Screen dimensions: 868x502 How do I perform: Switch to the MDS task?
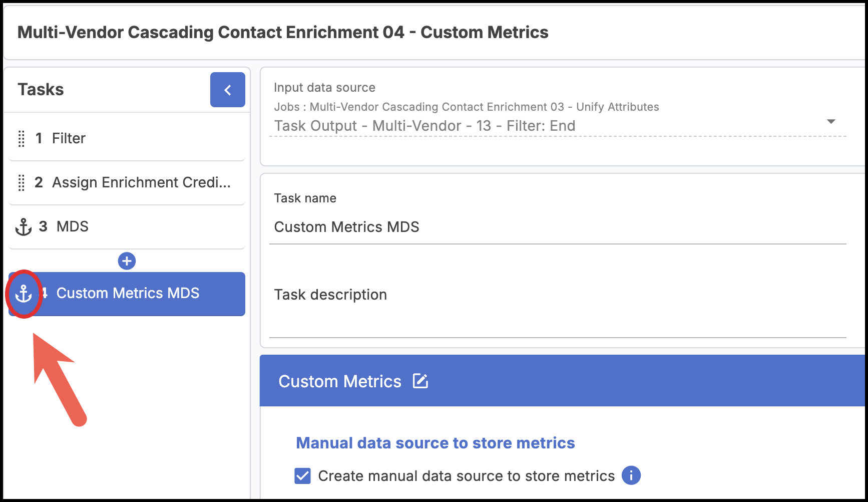tap(73, 226)
